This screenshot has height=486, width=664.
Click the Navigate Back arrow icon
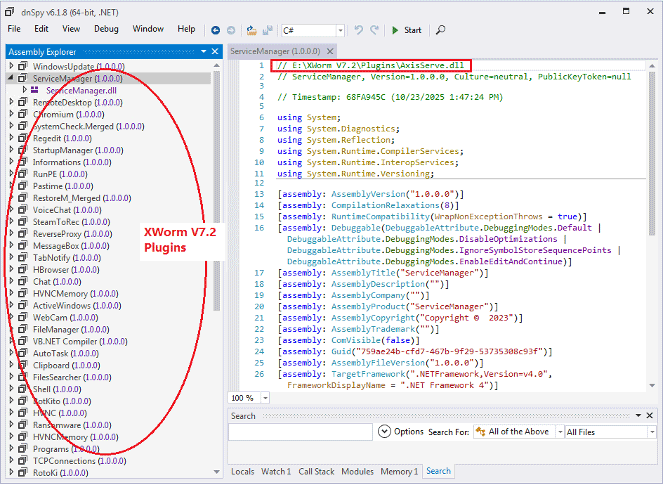[216, 30]
